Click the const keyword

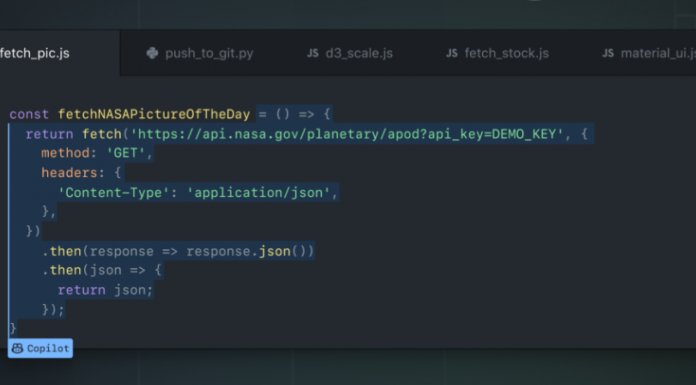point(29,114)
